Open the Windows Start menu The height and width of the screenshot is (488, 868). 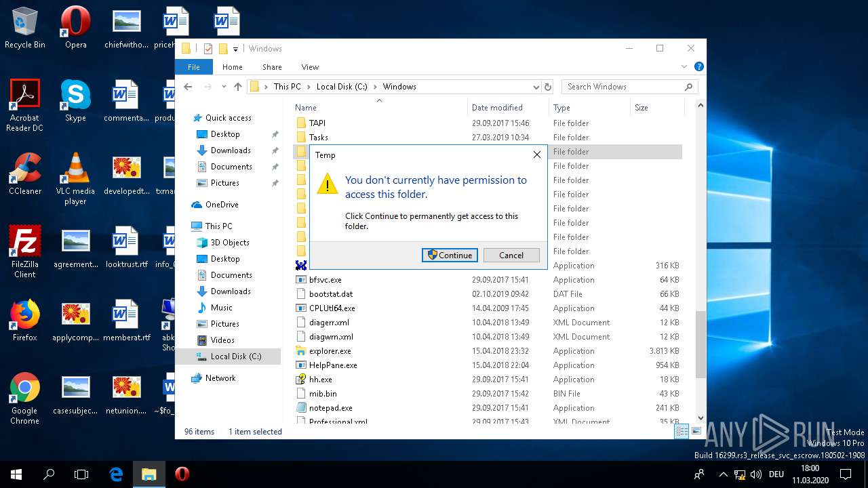point(16,474)
